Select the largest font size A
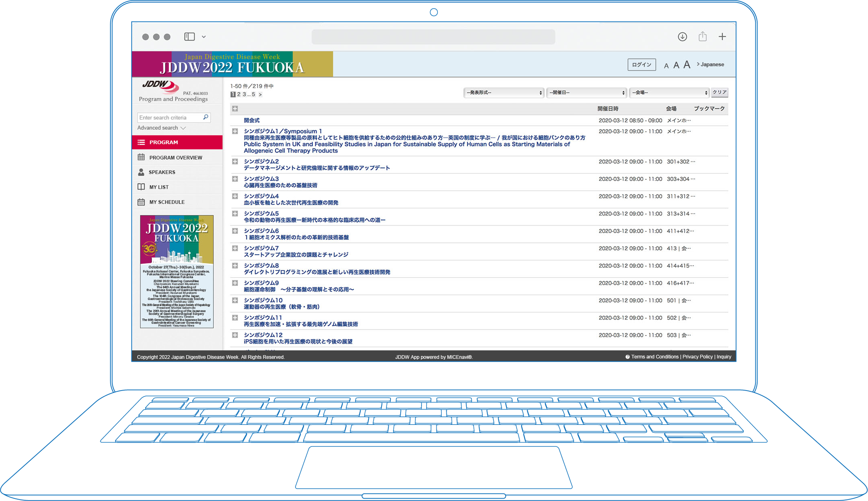 point(687,64)
